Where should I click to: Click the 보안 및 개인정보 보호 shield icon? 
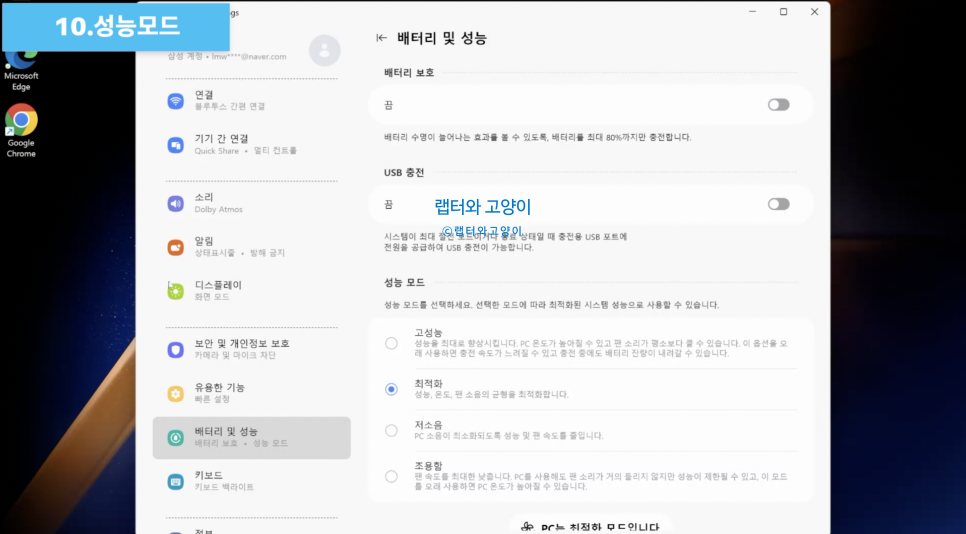pyautogui.click(x=176, y=350)
